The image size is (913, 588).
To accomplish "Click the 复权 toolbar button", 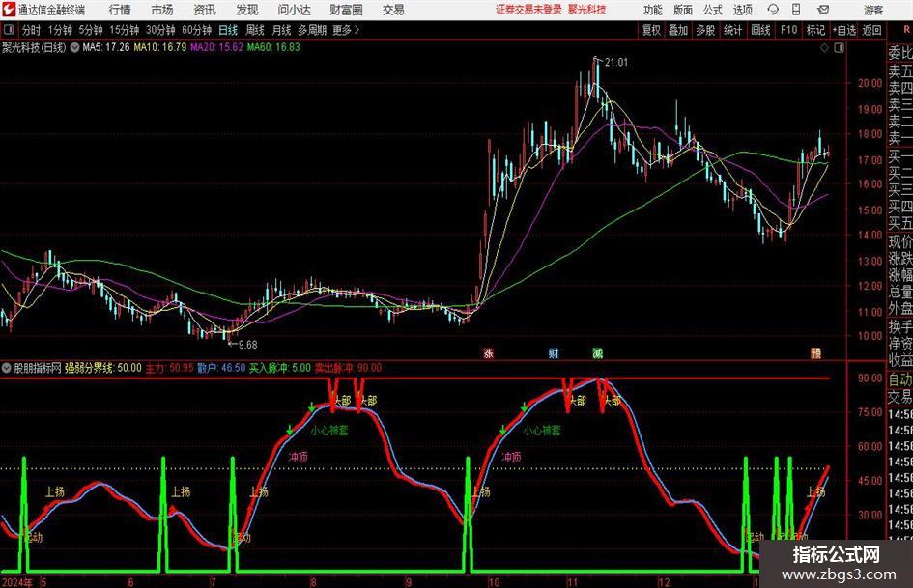I will coord(651,30).
